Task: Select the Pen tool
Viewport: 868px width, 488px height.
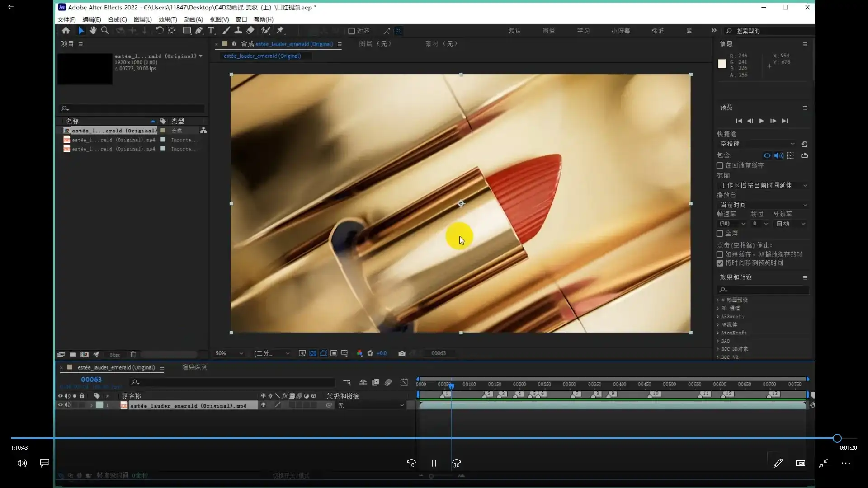Action: 198,30
